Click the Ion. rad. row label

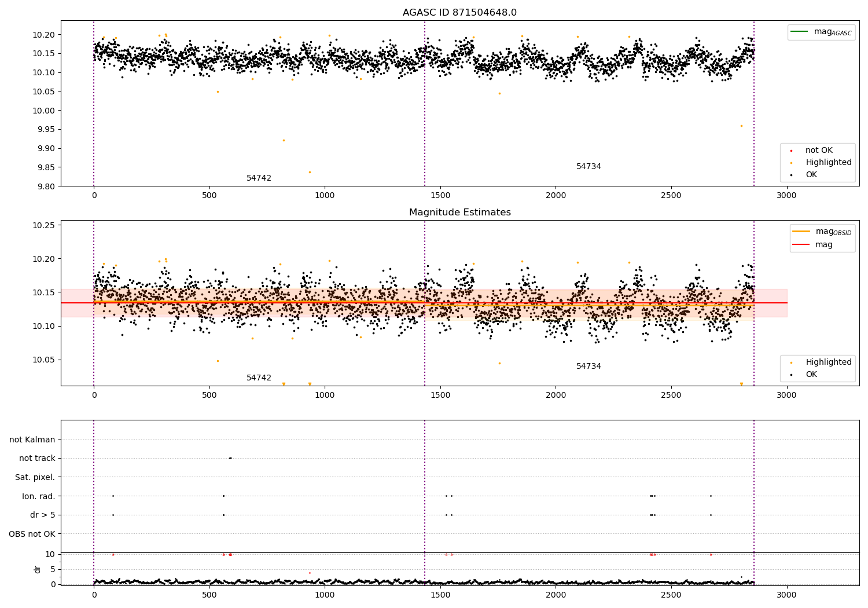[x=39, y=497]
